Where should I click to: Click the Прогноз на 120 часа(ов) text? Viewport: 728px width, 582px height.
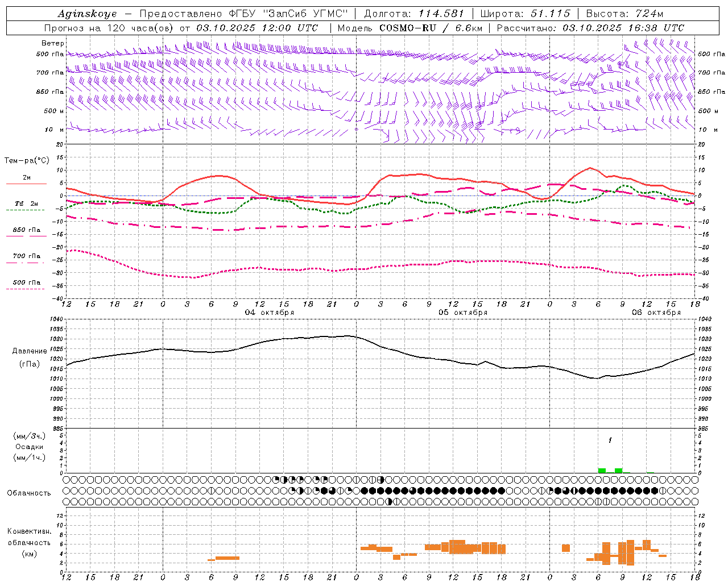[110, 28]
